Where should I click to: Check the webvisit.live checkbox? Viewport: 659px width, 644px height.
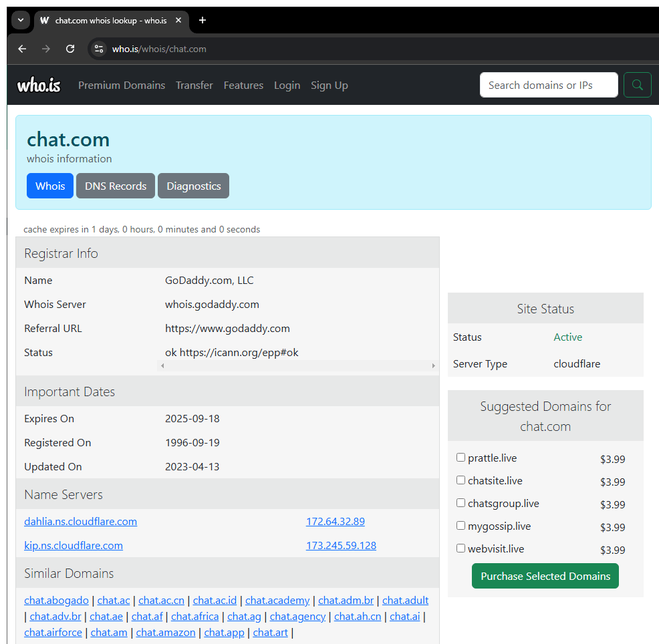pyautogui.click(x=460, y=548)
